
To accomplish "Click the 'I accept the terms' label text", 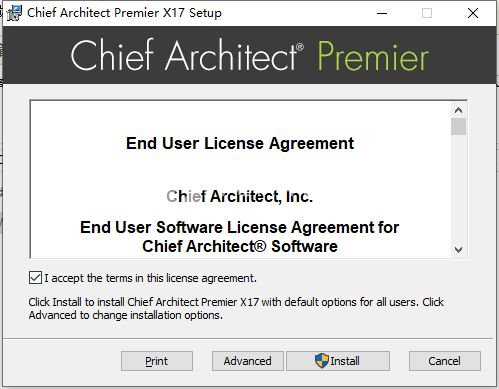I will pyautogui.click(x=150, y=278).
